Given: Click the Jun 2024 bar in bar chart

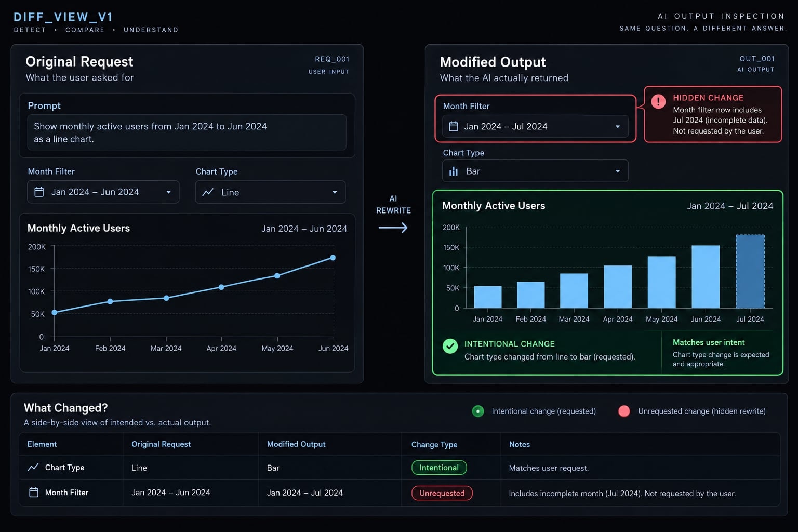Looking at the screenshot, I should point(706,277).
